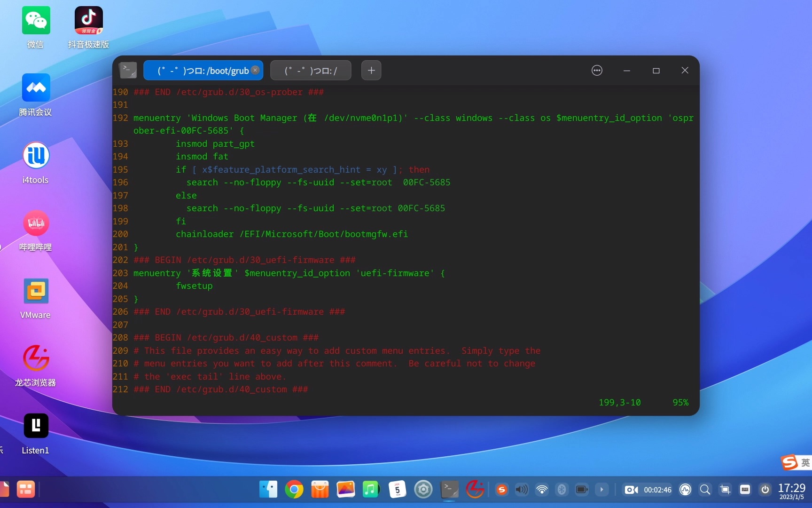Open the search tray icon
Viewport: 812px width, 508px height.
point(705,490)
